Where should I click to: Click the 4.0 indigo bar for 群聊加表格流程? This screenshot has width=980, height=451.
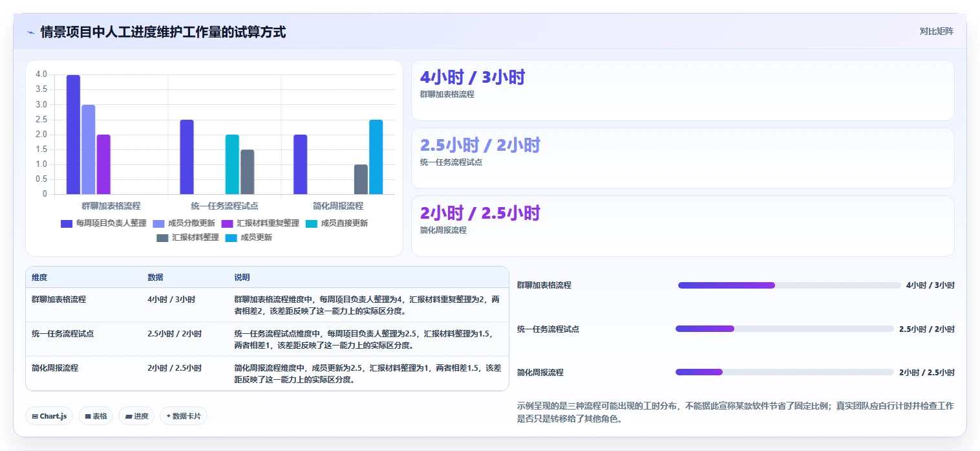click(73, 135)
